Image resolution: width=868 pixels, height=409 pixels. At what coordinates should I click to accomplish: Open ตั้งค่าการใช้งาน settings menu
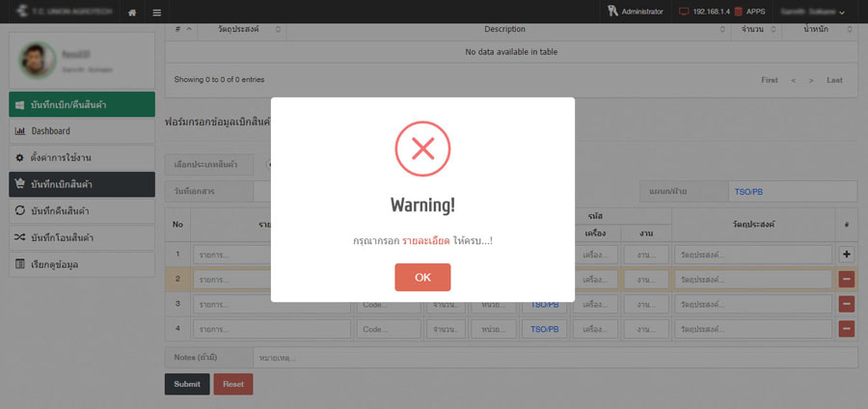point(82,158)
